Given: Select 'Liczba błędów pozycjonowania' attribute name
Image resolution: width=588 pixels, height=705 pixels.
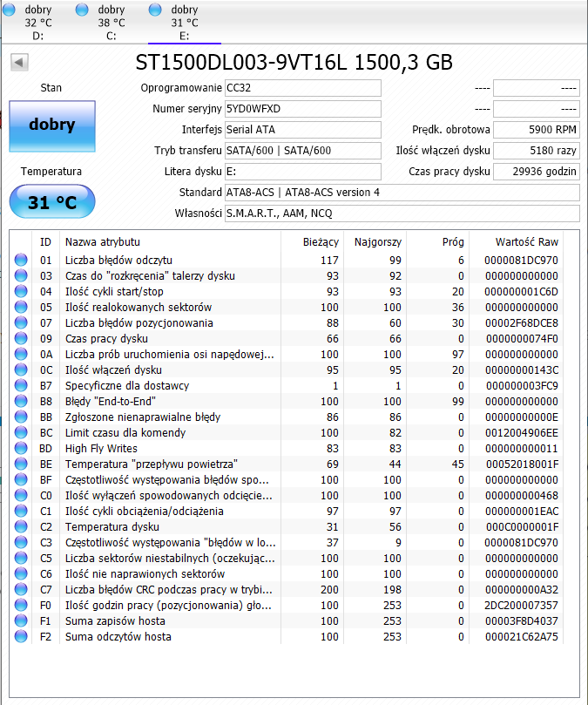Looking at the screenshot, I should point(139,323).
